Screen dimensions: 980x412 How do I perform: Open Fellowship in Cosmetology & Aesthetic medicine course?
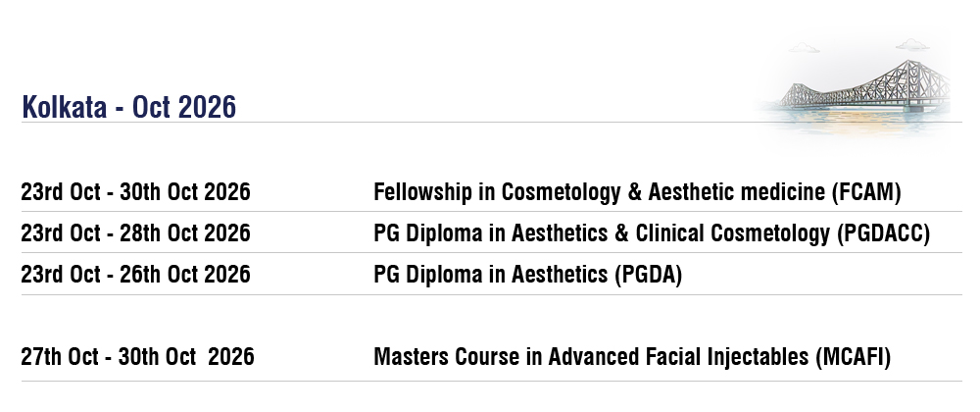click(637, 192)
